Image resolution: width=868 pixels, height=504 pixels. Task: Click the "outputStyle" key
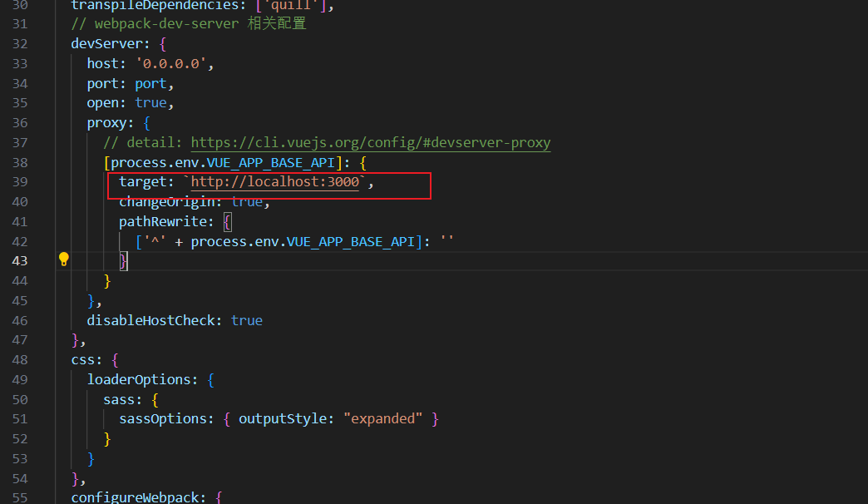(283, 418)
